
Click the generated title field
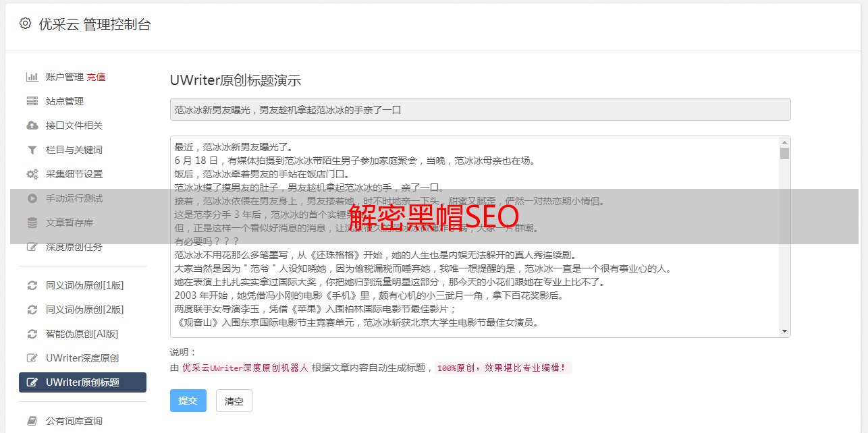click(480, 109)
